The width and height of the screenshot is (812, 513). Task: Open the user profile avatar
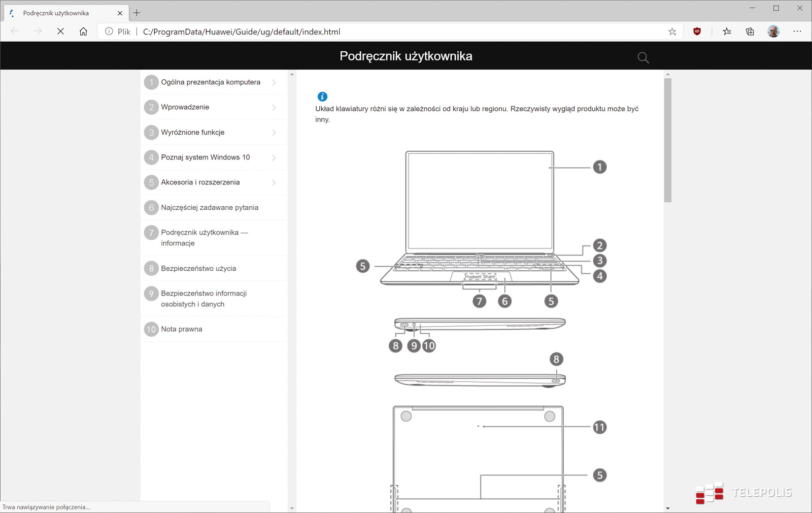(x=773, y=31)
